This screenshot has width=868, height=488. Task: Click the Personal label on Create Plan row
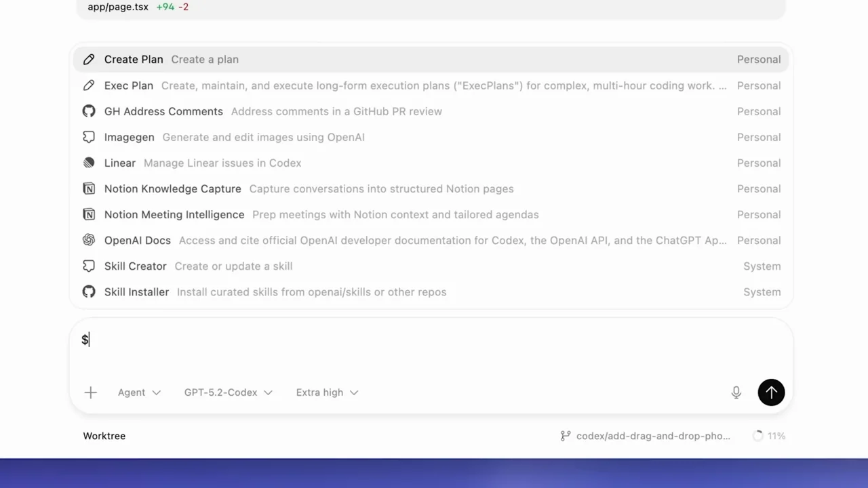pos(759,60)
